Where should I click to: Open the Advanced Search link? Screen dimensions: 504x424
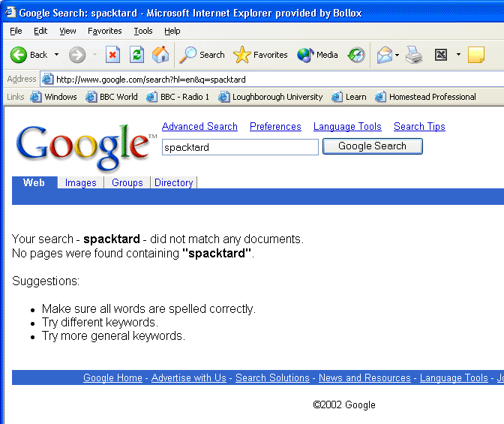click(x=199, y=126)
